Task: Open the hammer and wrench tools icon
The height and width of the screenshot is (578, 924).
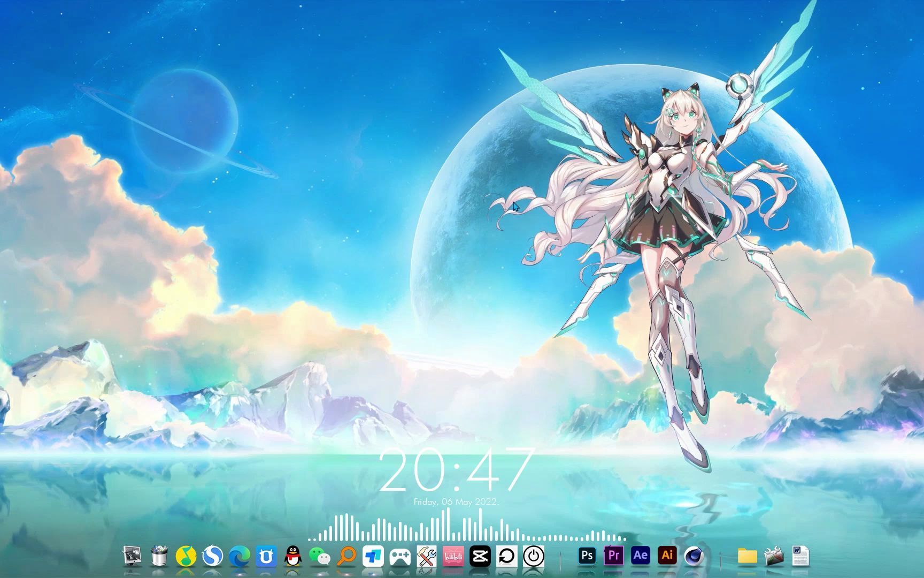Action: (x=426, y=557)
